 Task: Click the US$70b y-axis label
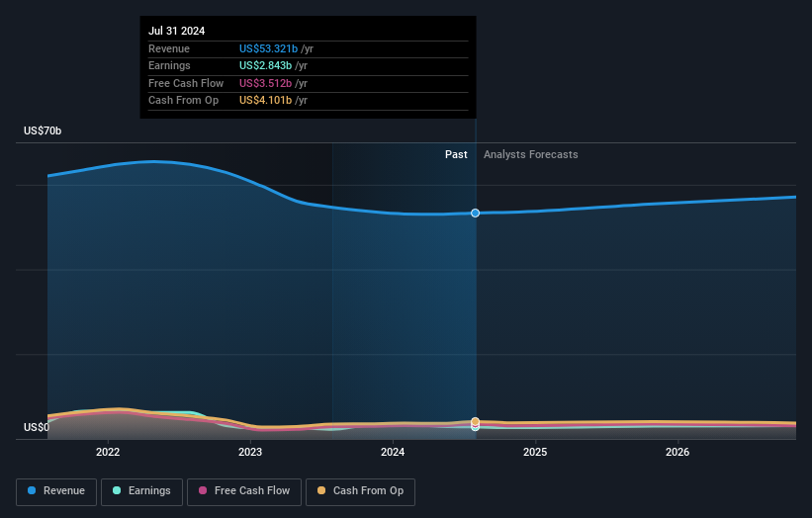[43, 130]
